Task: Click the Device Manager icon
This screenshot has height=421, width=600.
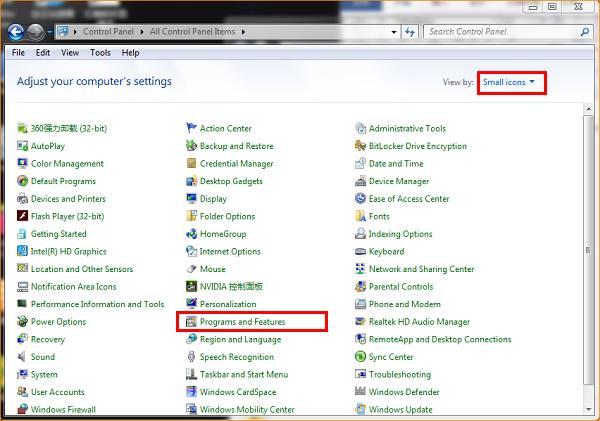Action: point(360,182)
